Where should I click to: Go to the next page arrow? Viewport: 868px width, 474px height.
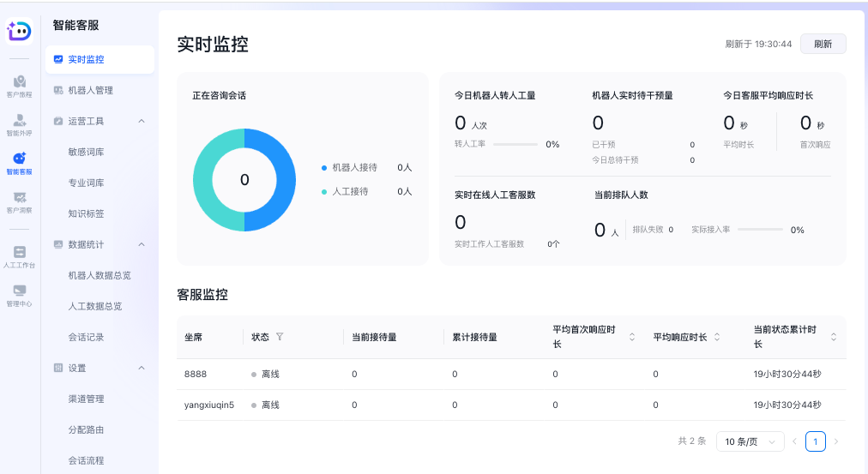pos(836,441)
